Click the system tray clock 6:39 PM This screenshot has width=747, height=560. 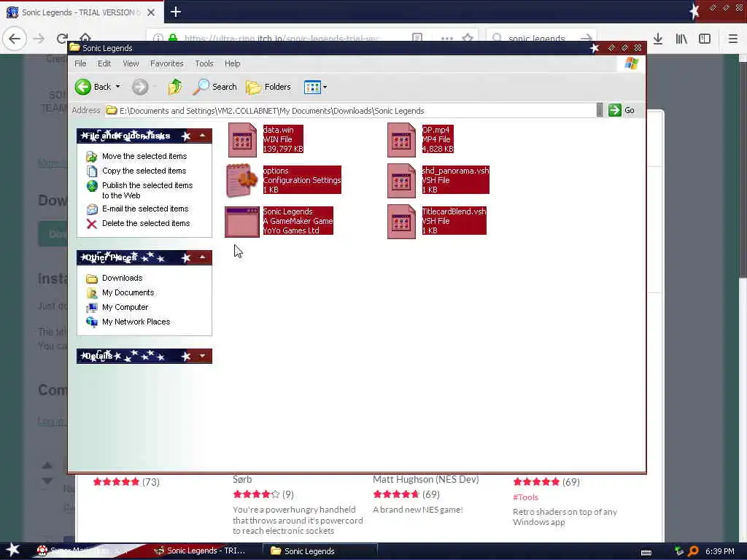coord(720,551)
